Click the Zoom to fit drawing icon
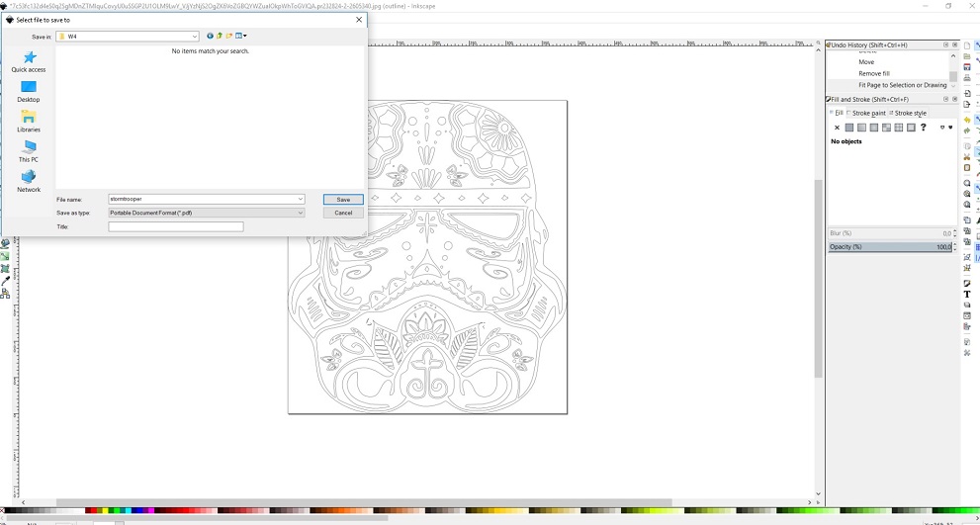980x525 pixels. coord(967,194)
